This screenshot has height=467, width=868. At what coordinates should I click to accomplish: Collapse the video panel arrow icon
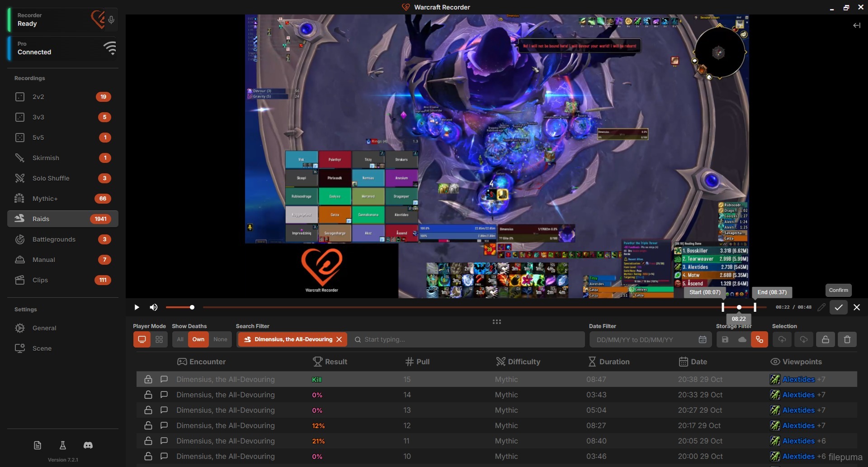pyautogui.click(x=856, y=25)
